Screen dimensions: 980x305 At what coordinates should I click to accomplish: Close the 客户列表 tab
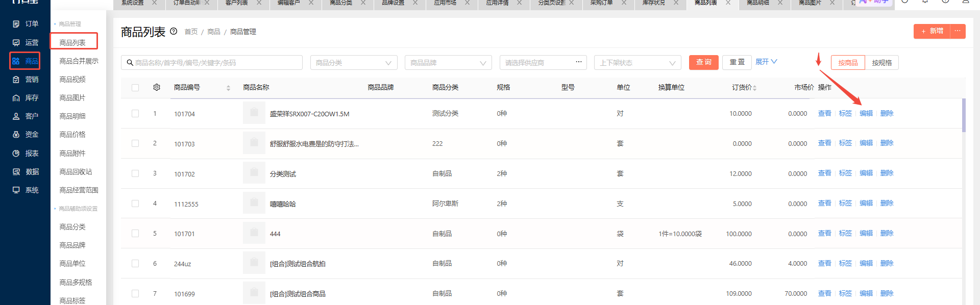point(259,3)
